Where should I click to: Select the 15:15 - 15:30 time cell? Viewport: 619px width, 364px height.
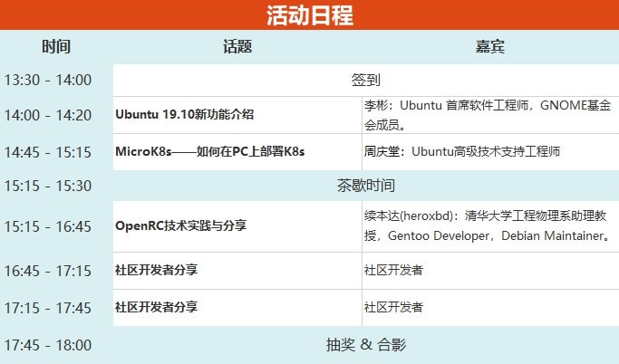[48, 186]
